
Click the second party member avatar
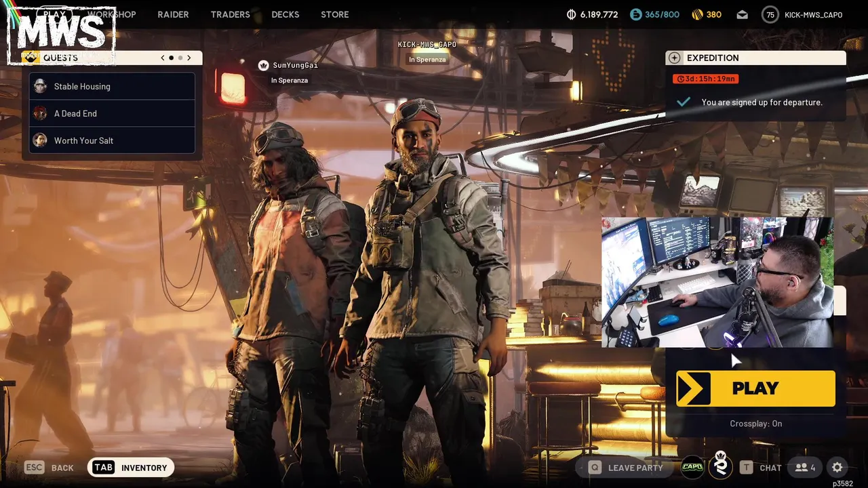coord(720,466)
